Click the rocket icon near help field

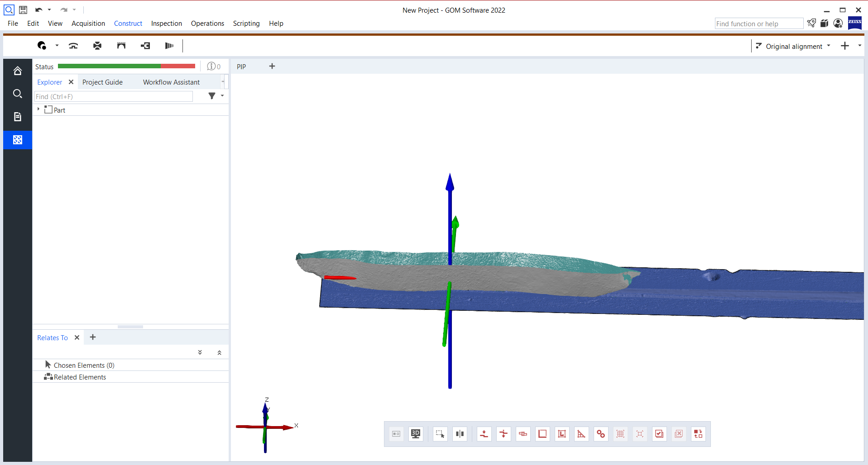tap(811, 23)
